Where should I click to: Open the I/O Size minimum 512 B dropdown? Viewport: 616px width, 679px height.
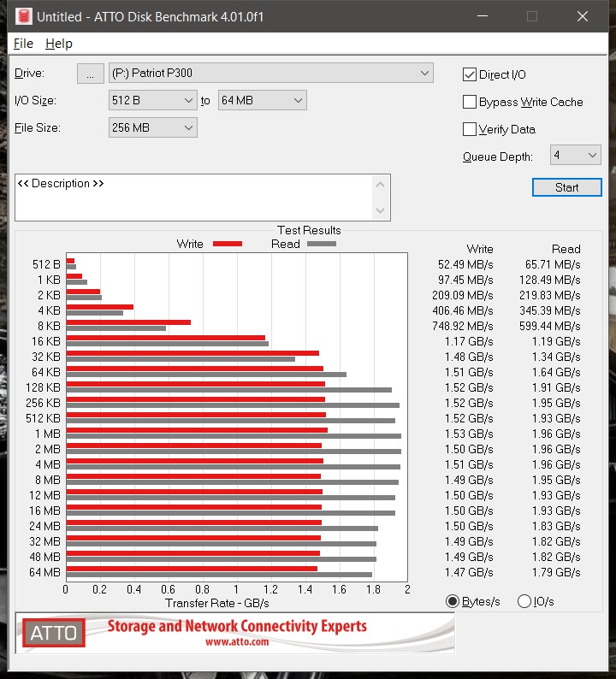pos(153,101)
